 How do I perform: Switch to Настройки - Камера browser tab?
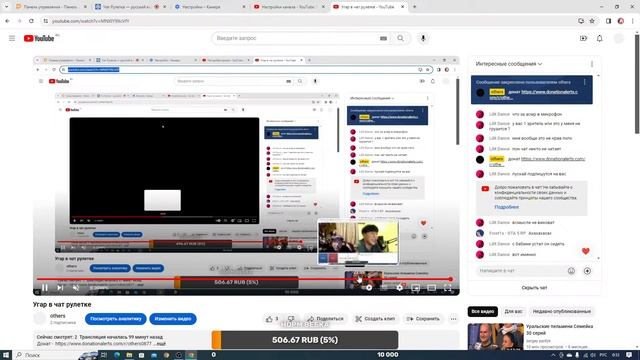208,7
